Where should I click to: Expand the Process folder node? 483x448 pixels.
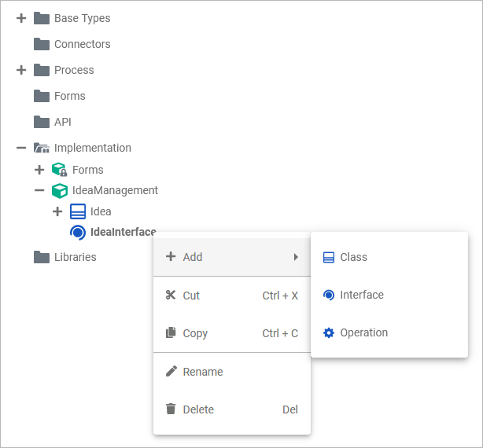[21, 70]
